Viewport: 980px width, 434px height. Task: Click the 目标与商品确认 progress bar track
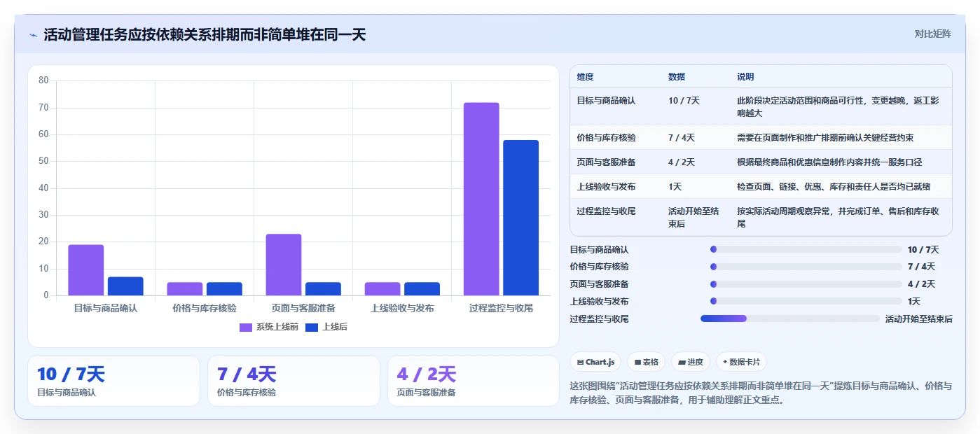point(806,249)
